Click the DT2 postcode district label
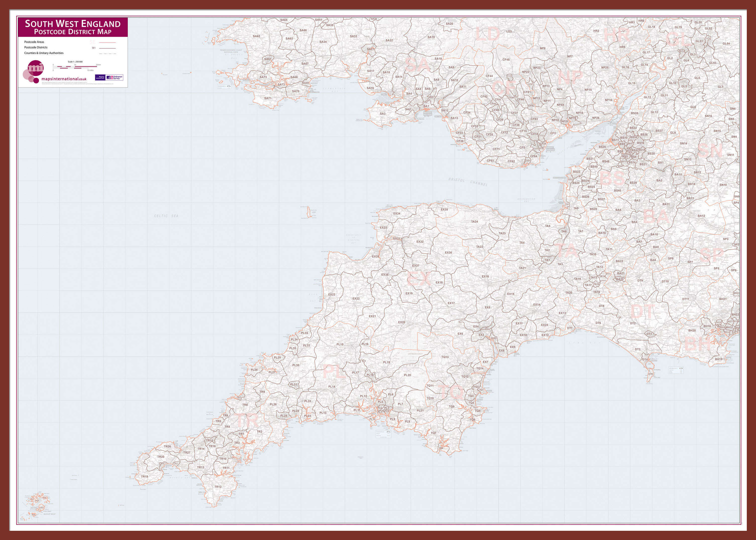756x540 pixels. [633, 323]
